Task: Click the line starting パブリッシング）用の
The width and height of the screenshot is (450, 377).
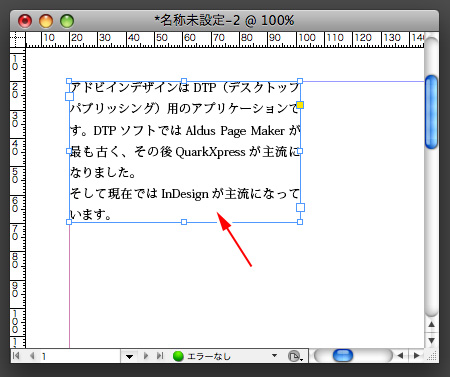Action: pyautogui.click(x=184, y=108)
